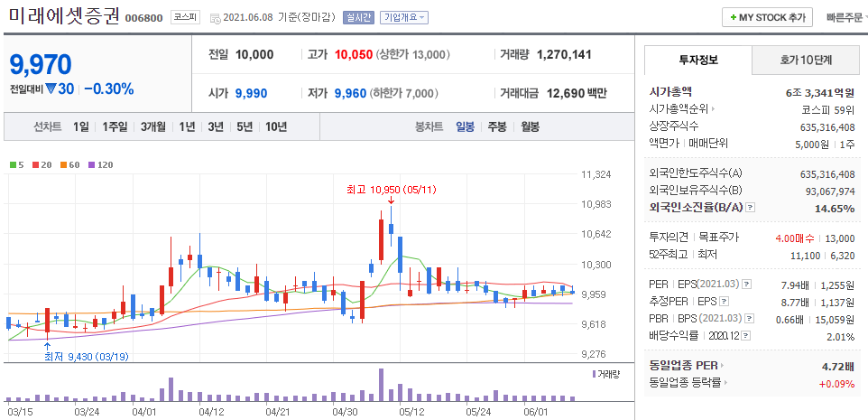Click the 등락률 value +0.09%
868x420 pixels.
[837, 384]
